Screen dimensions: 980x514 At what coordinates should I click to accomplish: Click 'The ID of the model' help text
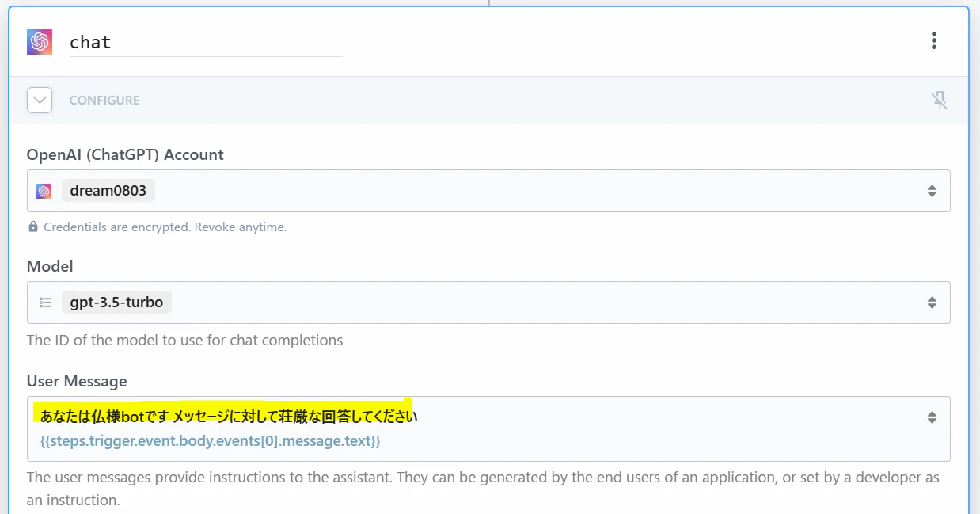click(x=185, y=341)
